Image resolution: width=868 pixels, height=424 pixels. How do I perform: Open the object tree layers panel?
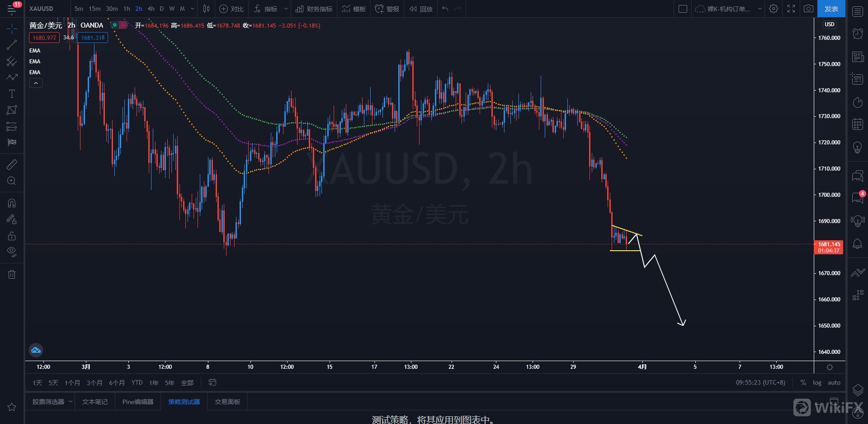[858, 390]
